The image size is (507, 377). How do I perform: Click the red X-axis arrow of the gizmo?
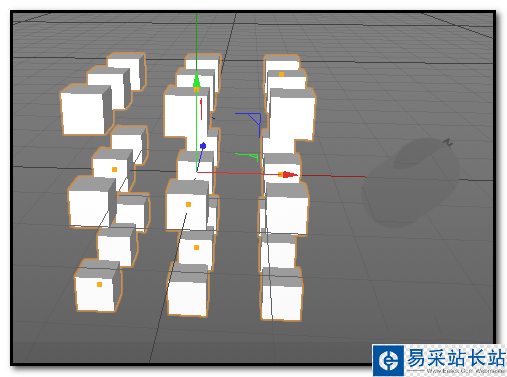click(290, 175)
